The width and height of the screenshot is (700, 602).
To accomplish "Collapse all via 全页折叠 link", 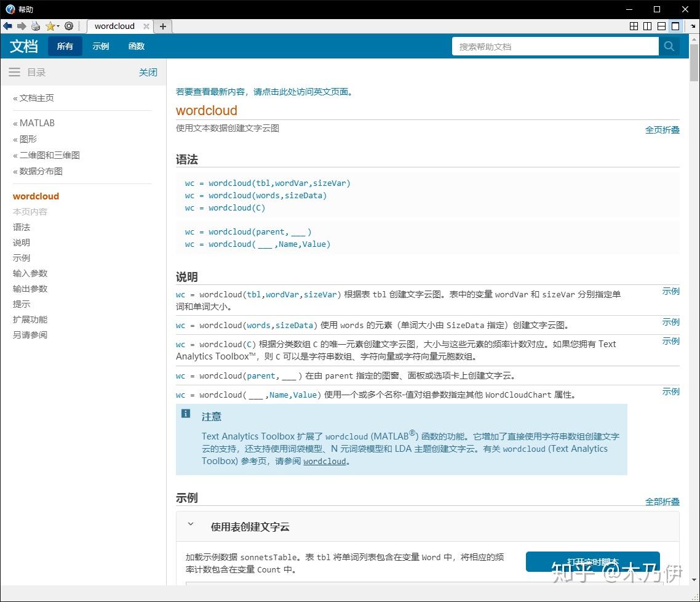I will 662,129.
